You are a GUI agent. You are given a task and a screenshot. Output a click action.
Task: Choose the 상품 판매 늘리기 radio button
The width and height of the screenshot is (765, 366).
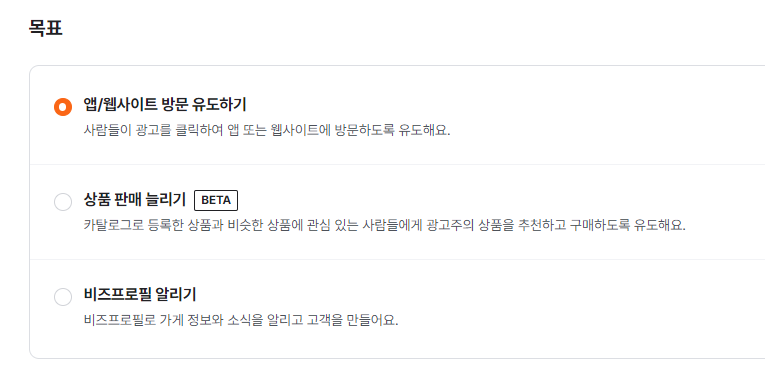[x=63, y=202]
